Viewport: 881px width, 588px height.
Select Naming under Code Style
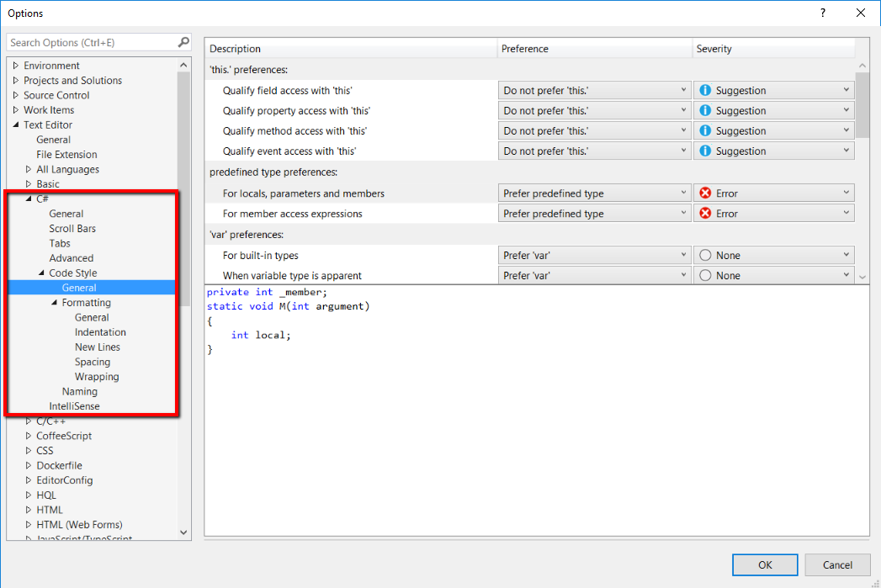point(79,391)
